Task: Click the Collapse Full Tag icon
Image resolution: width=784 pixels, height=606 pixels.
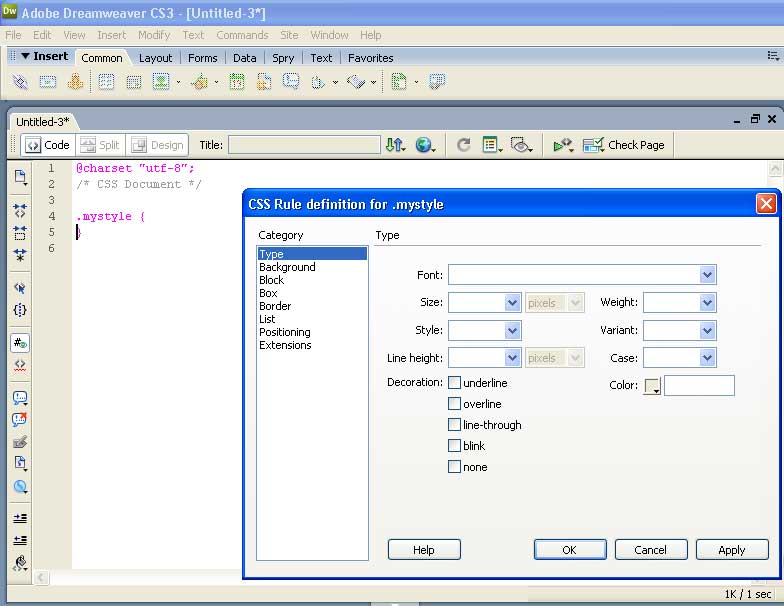Action: [20, 210]
